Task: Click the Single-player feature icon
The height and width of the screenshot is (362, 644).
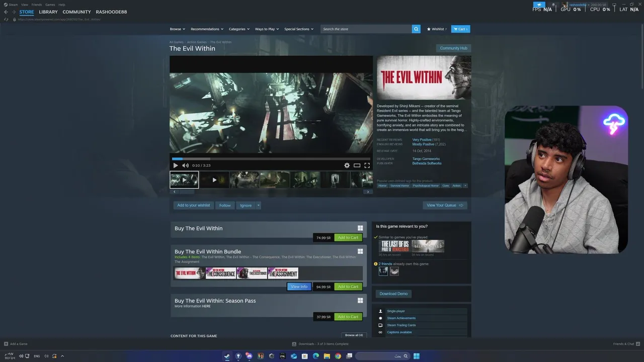Action: coord(380,311)
